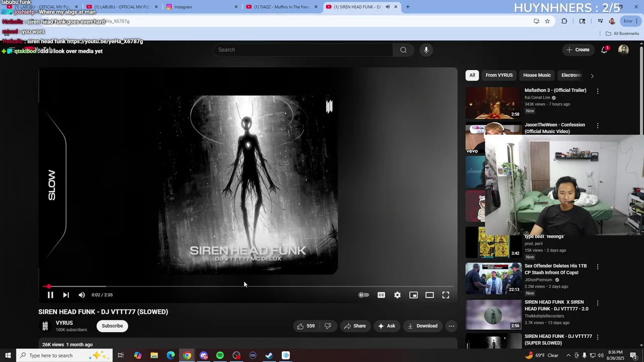Viewport: 644px width, 362px height.
Task: Like the video with 559 likes
Action: coord(305,326)
